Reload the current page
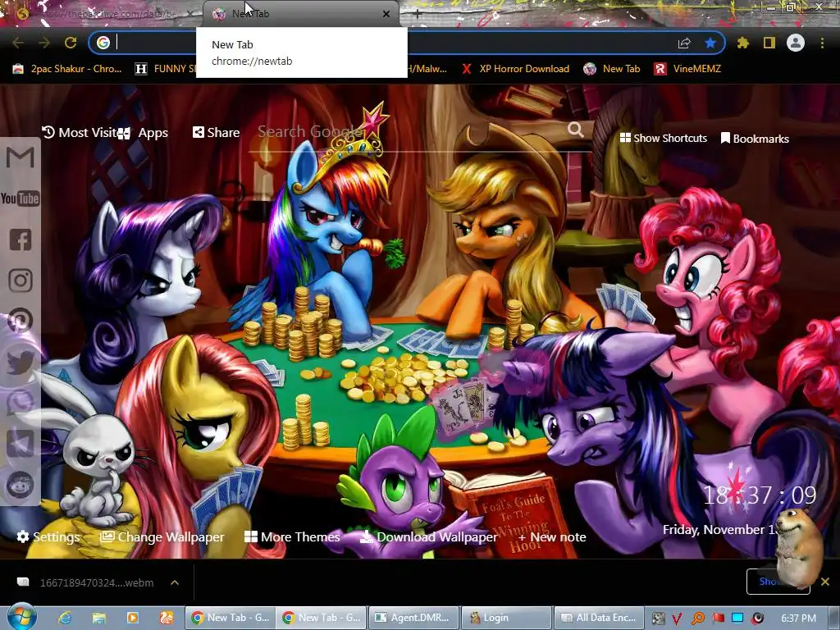This screenshot has height=630, width=840. pos(71,43)
